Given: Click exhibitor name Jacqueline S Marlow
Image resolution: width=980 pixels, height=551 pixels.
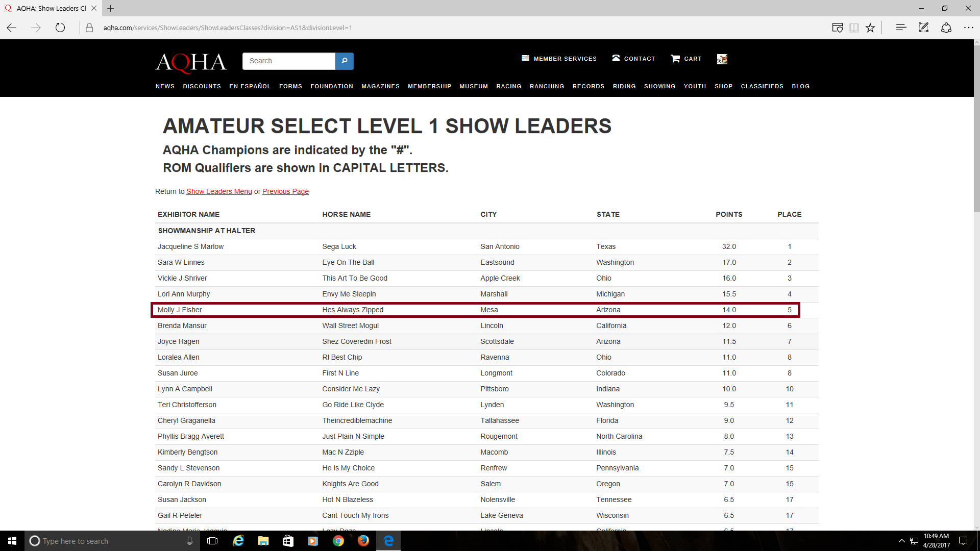Looking at the screenshot, I should [x=190, y=246].
